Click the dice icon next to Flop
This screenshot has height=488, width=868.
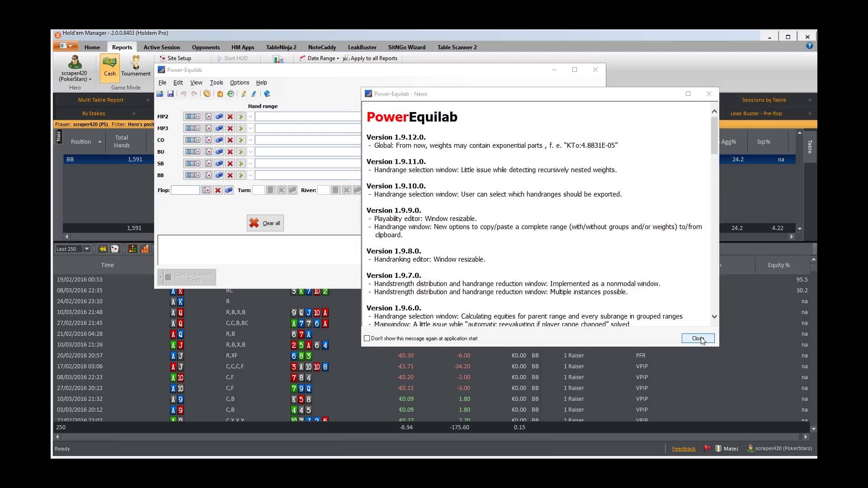click(229, 190)
